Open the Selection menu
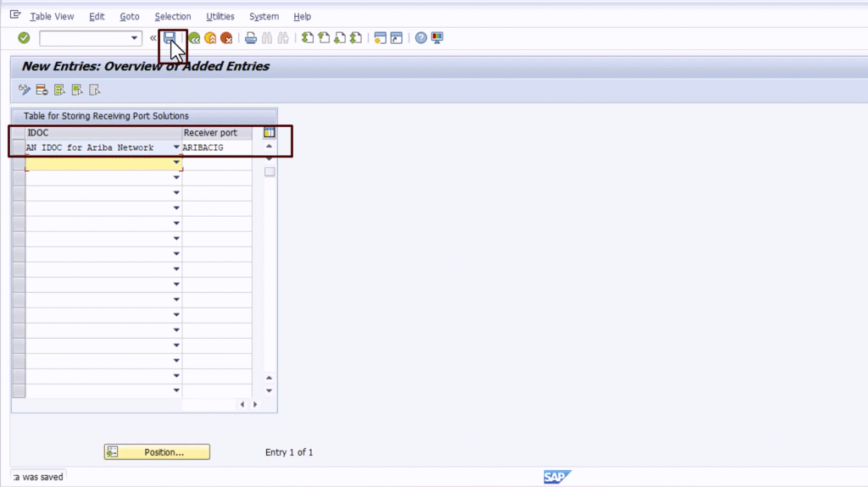Image resolution: width=868 pixels, height=487 pixels. (x=173, y=17)
